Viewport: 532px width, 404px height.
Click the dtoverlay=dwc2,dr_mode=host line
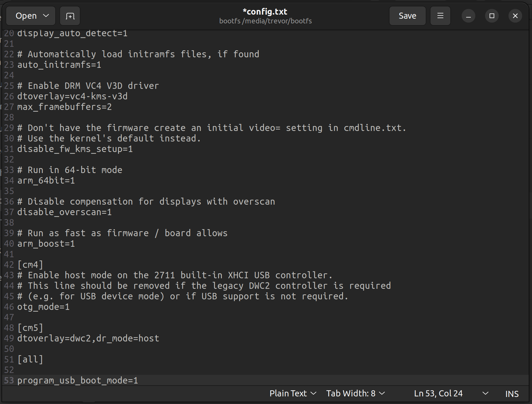coord(88,339)
